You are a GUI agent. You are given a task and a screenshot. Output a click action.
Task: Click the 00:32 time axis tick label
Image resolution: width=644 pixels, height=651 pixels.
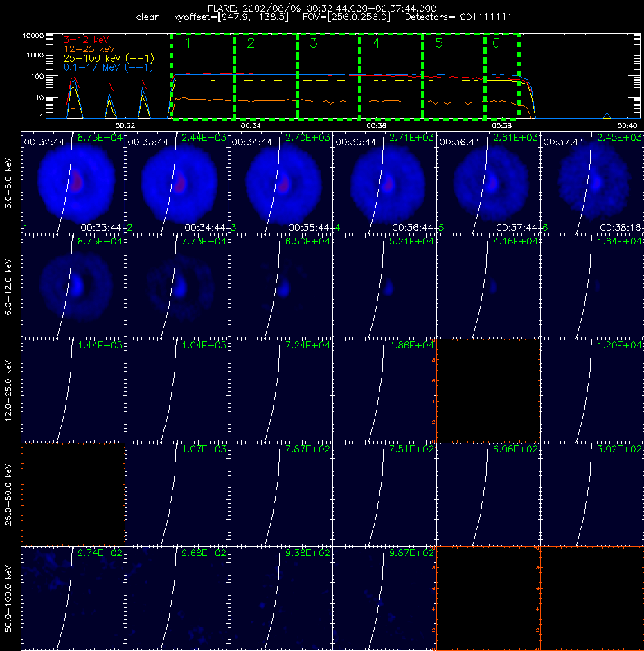point(125,126)
